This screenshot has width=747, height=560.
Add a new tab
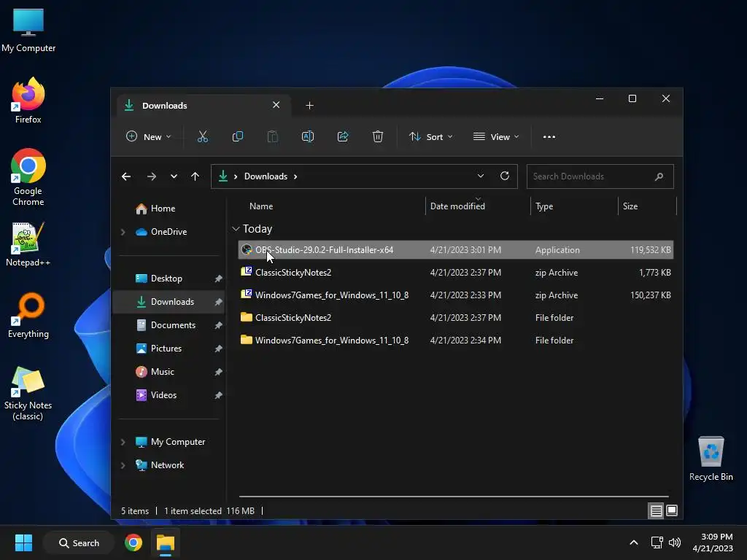click(309, 105)
